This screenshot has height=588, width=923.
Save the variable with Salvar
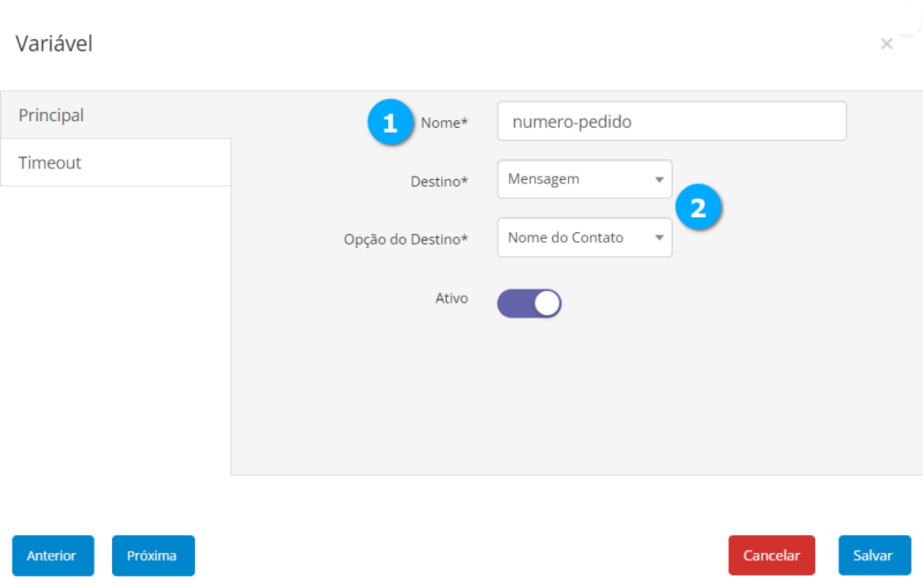pyautogui.click(x=873, y=556)
